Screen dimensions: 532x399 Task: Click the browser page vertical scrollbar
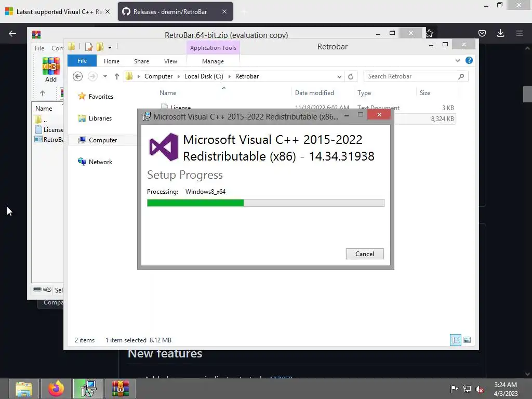(x=527, y=95)
